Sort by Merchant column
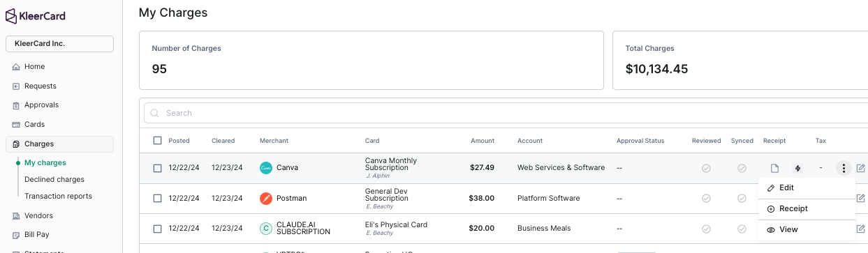This screenshot has height=253, width=868. pos(274,141)
